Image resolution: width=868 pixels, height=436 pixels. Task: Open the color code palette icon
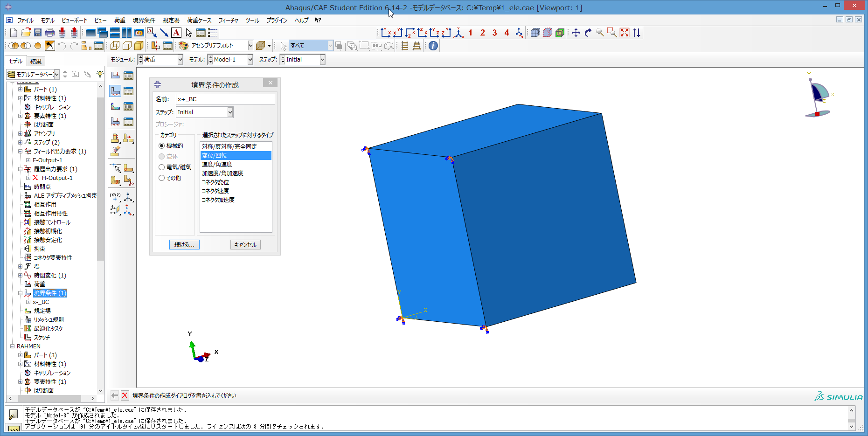click(x=183, y=46)
